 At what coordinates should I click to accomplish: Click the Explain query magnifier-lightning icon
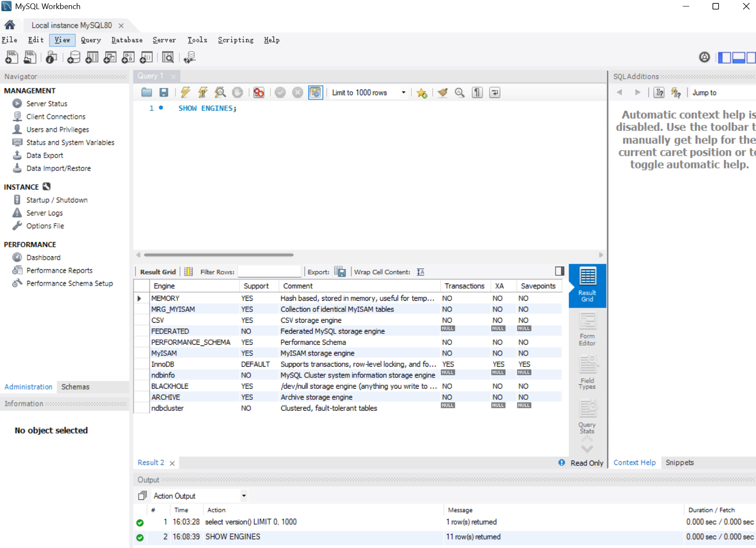pos(220,93)
